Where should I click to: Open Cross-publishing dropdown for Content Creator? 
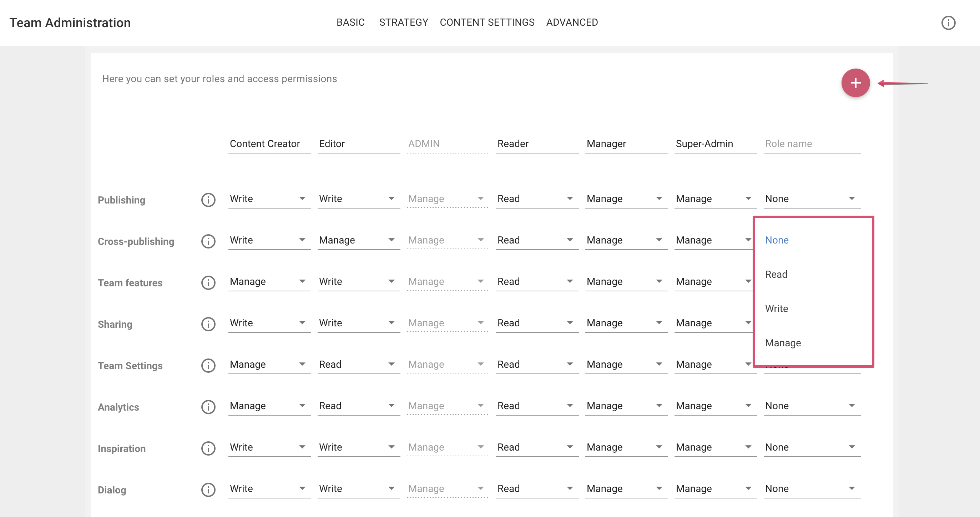pyautogui.click(x=269, y=240)
